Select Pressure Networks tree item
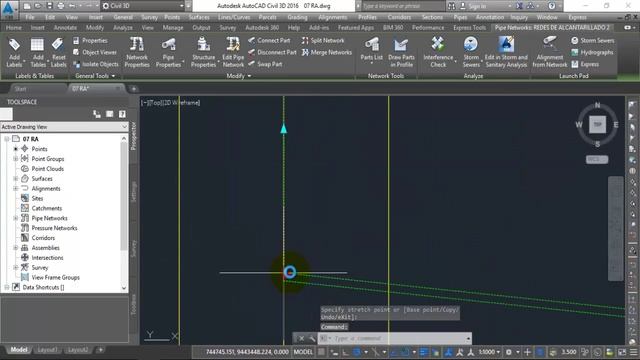Viewport: 640px width, 360px height. (54, 228)
